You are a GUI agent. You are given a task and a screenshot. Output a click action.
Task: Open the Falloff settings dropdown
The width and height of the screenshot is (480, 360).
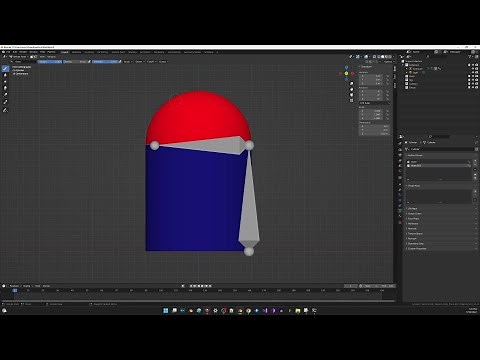(151, 62)
